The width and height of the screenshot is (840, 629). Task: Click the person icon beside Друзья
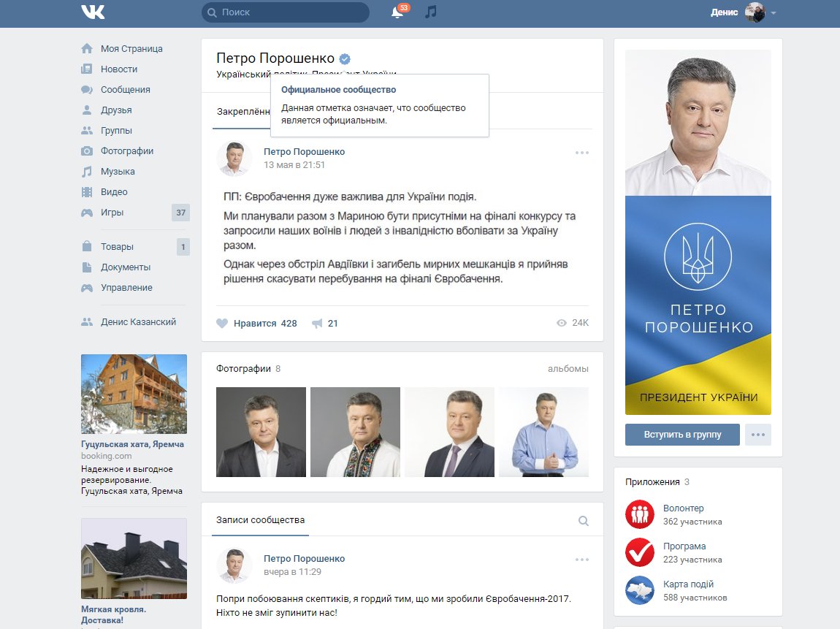pos(87,110)
